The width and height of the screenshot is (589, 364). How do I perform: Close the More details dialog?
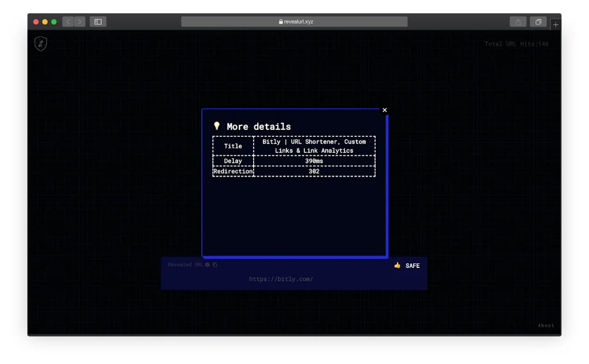tap(384, 109)
